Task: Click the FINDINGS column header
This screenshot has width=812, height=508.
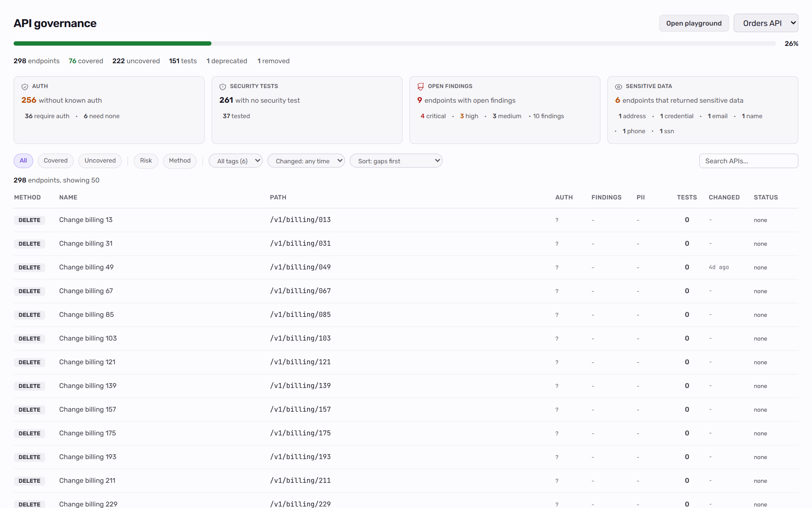Action: point(606,197)
